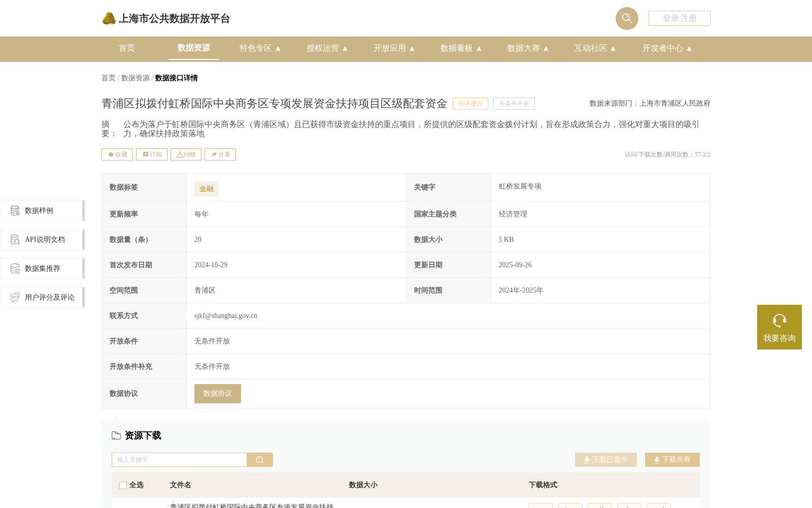The image size is (812, 508).
Task: Open the search magnifier icon in header
Action: click(627, 18)
